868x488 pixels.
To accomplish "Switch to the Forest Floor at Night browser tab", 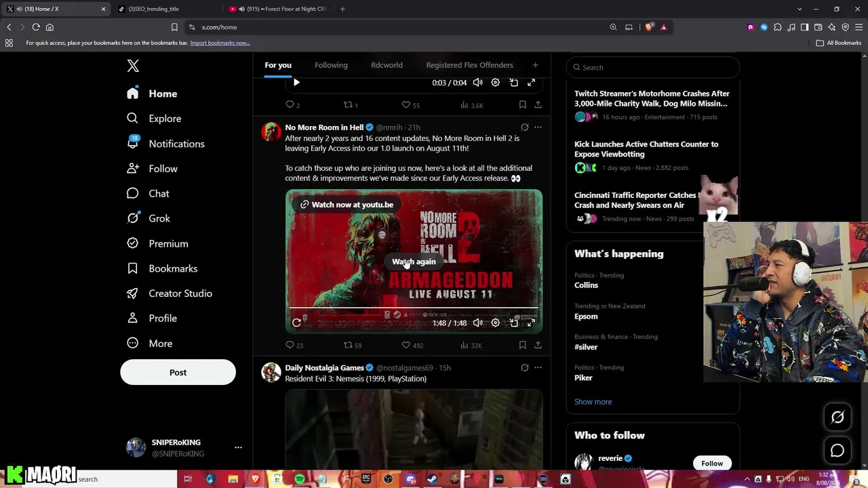I will 278,9.
